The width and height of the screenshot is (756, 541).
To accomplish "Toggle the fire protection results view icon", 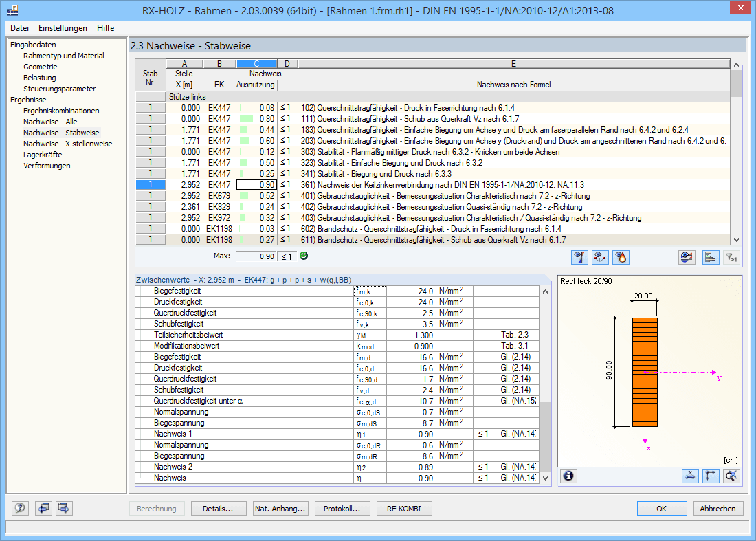I will point(621,258).
